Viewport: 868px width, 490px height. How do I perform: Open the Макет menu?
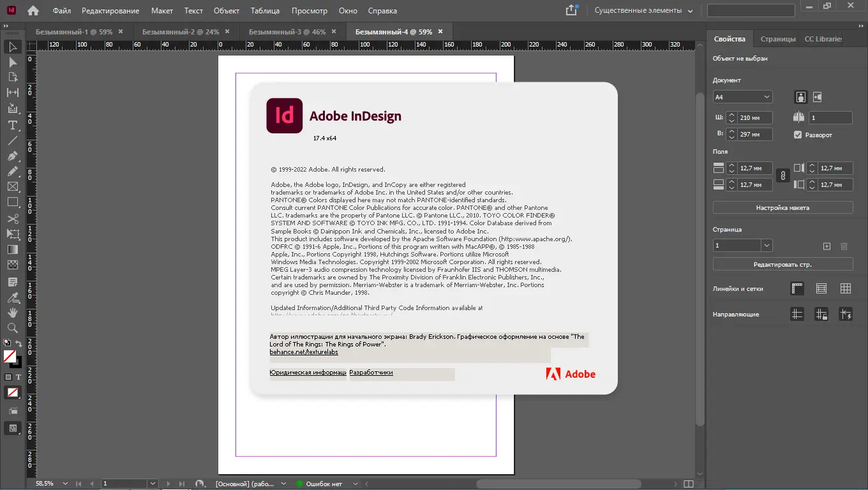pos(162,11)
